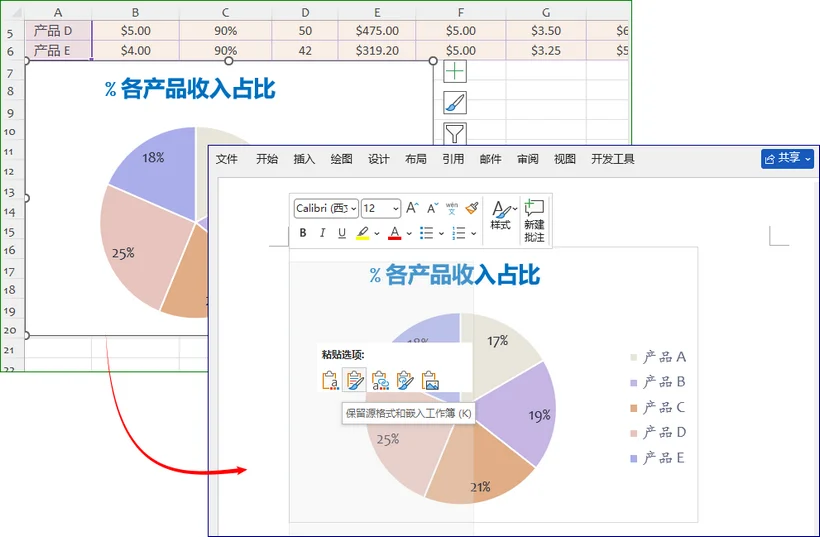
Task: Switch to 设计 tab in Word
Action: 379,159
